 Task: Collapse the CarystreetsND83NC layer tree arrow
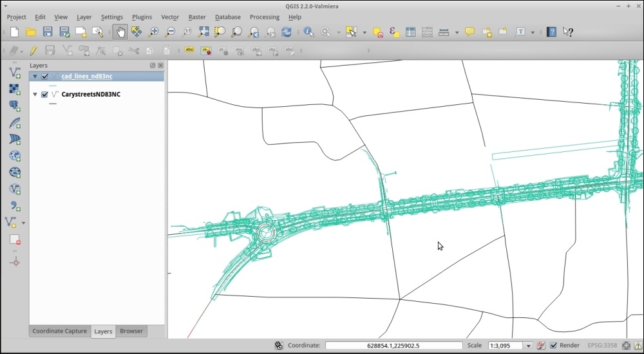(x=35, y=95)
